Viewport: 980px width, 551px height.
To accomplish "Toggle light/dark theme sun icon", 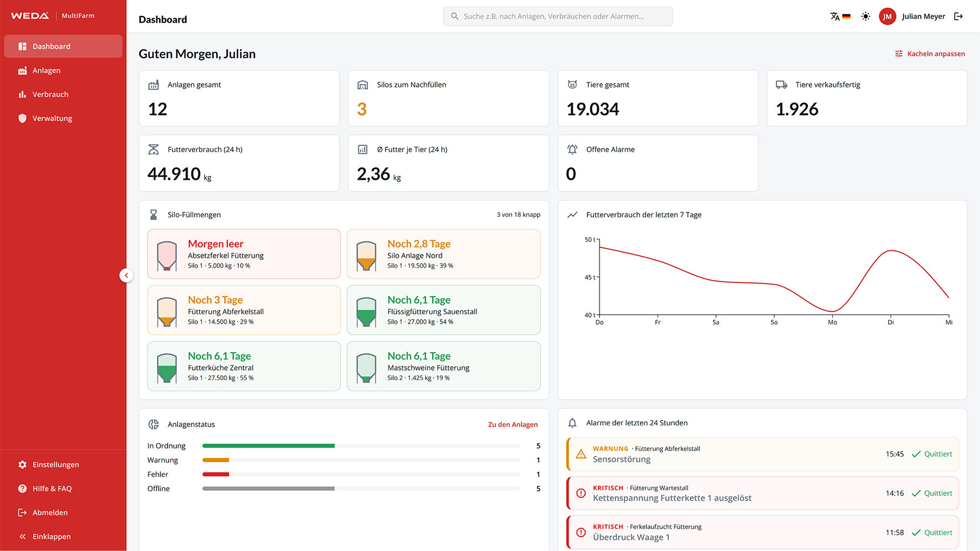I will [x=866, y=17].
